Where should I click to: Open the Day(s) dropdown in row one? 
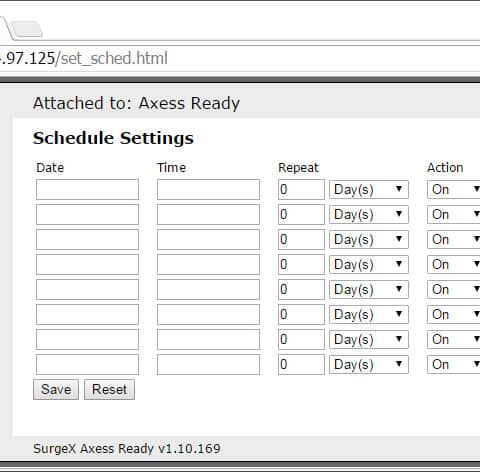(x=369, y=189)
